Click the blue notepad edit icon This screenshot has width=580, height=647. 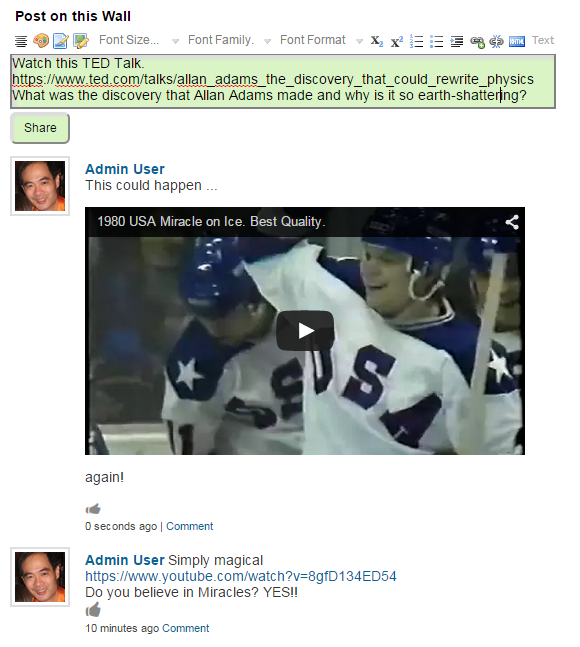coord(61,41)
